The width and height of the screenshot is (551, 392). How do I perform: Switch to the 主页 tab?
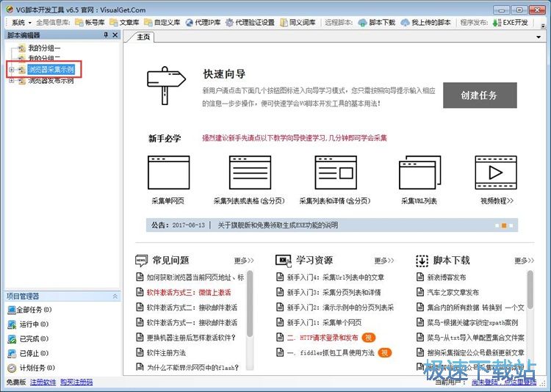(x=143, y=37)
